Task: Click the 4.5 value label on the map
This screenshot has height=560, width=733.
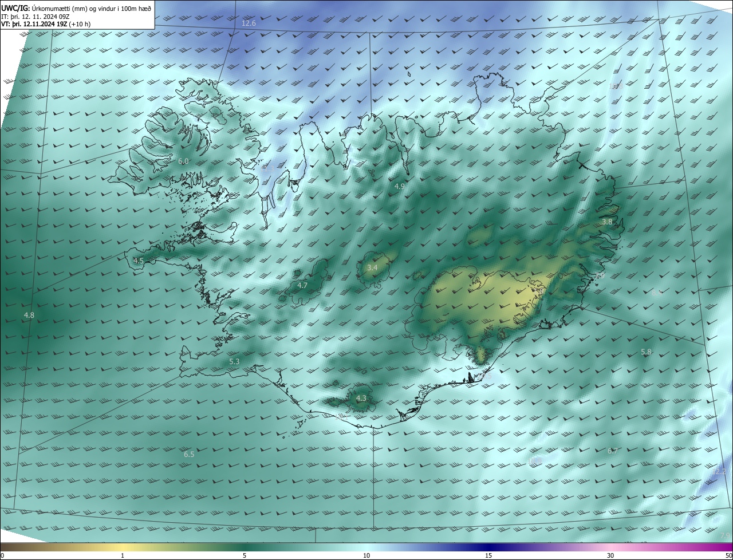Action: [139, 261]
